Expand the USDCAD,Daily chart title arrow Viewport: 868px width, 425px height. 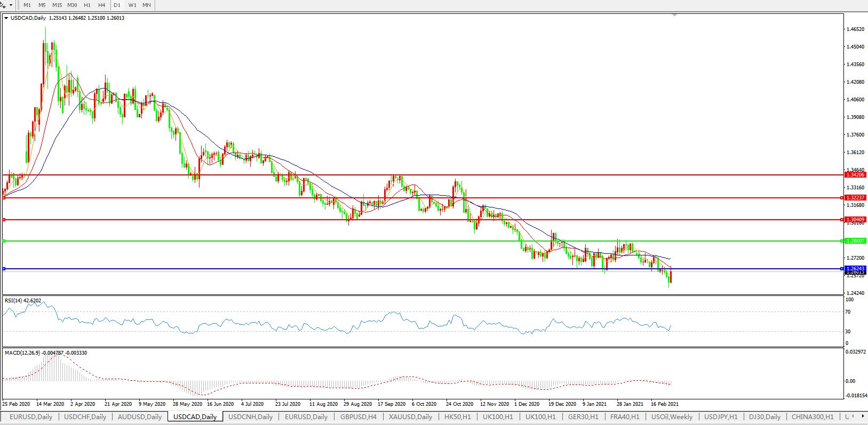(x=6, y=18)
